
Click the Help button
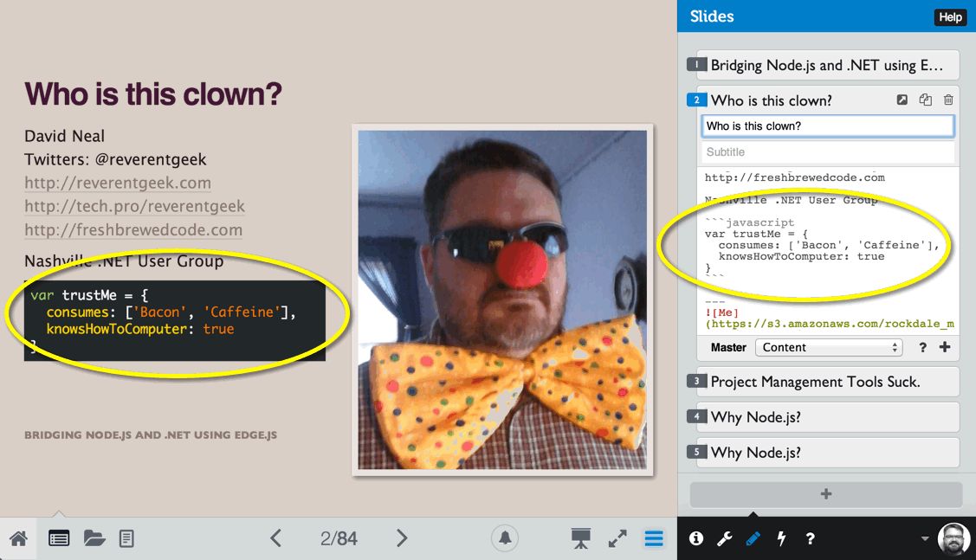(x=950, y=17)
